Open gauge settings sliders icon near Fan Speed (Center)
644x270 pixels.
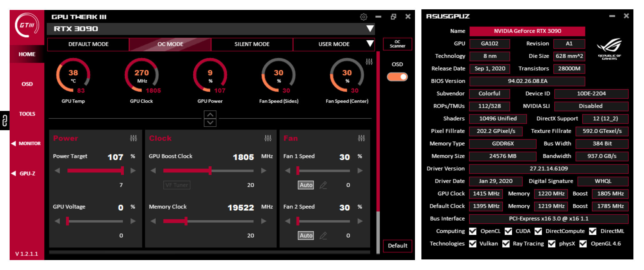point(369,62)
